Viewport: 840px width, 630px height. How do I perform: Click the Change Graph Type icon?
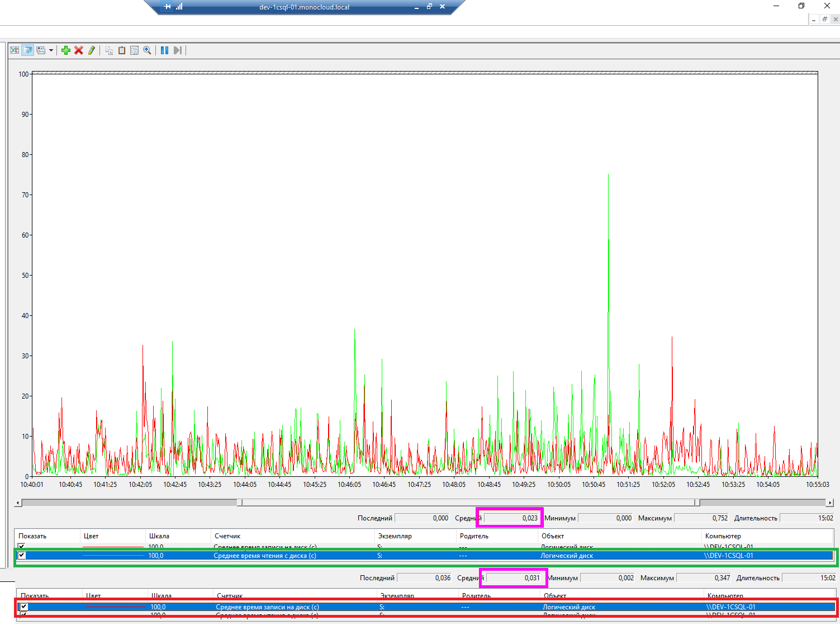[x=41, y=50]
